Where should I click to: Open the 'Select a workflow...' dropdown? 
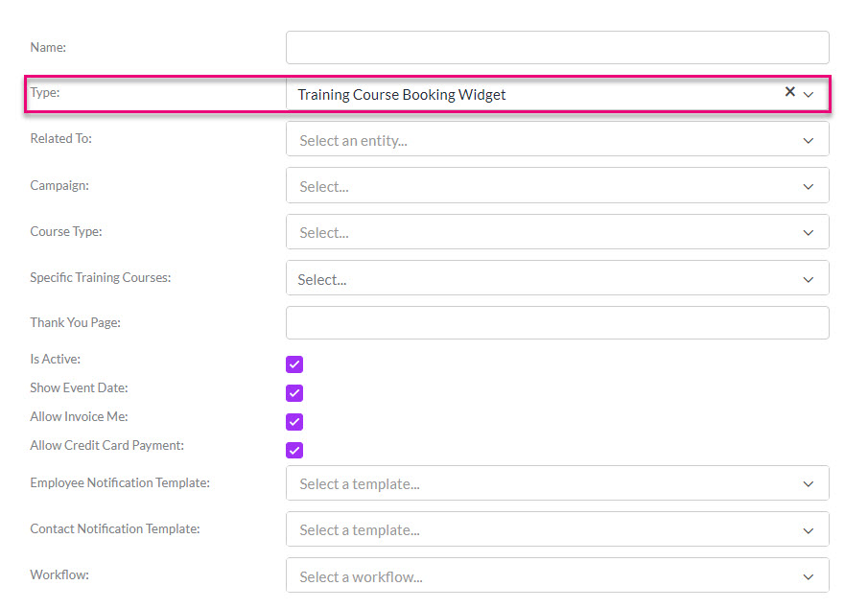557,575
